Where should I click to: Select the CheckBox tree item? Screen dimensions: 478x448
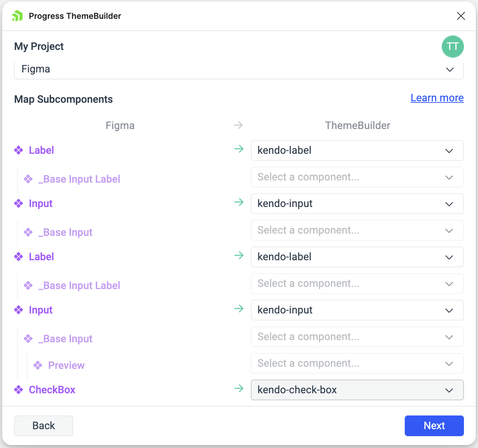(x=52, y=390)
